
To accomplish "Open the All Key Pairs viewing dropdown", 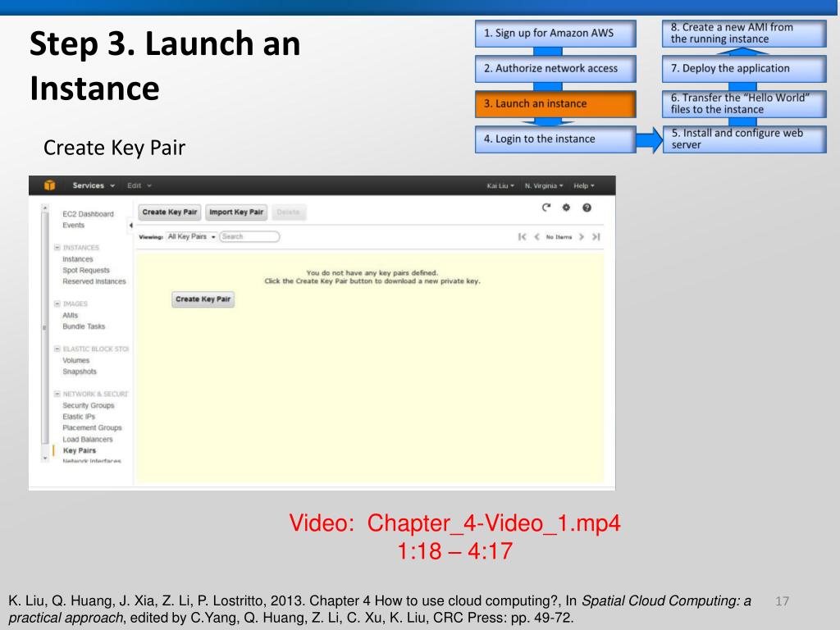I will click(191, 237).
